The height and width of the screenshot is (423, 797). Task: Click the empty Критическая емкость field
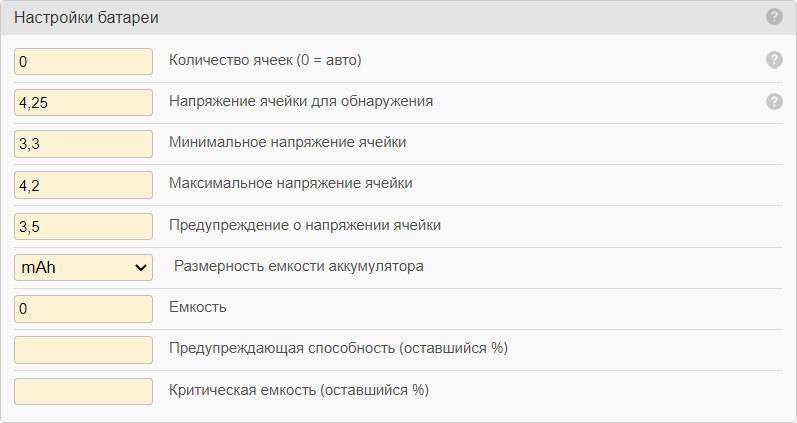(x=83, y=390)
